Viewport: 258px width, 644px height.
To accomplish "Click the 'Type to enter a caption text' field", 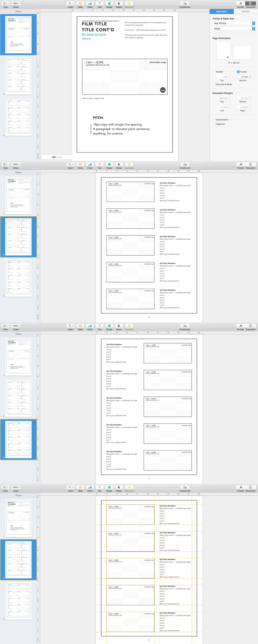I will (93, 98).
